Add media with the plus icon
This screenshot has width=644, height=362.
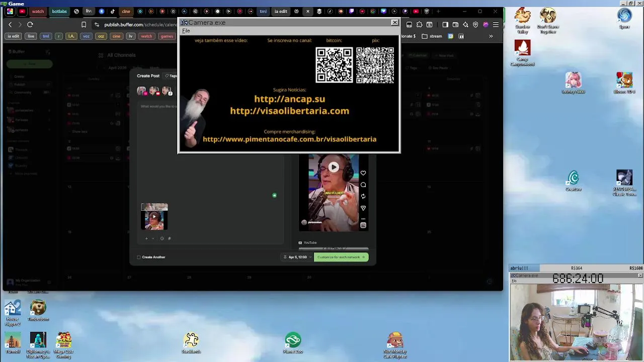tap(146, 238)
